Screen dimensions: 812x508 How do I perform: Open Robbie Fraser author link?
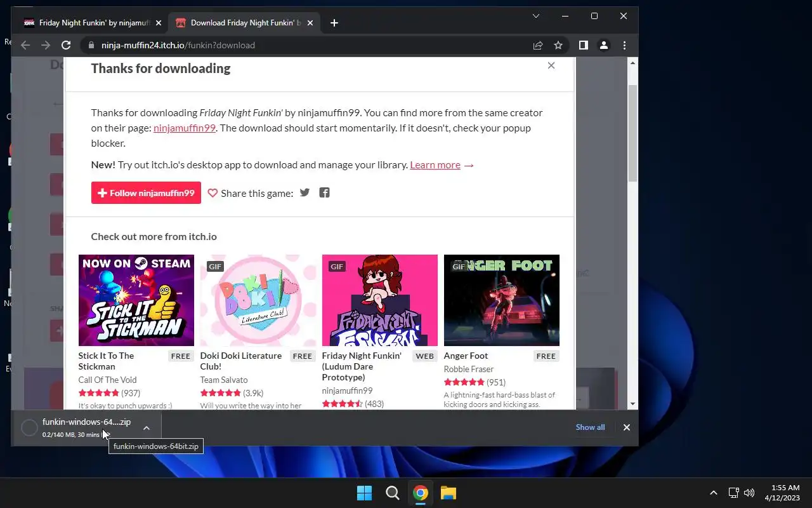(469, 369)
